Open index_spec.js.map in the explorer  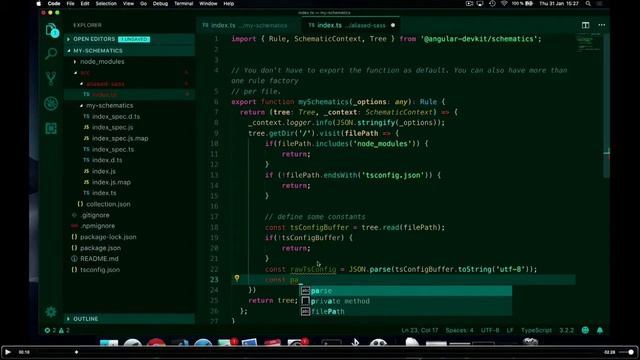pyautogui.click(x=120, y=138)
